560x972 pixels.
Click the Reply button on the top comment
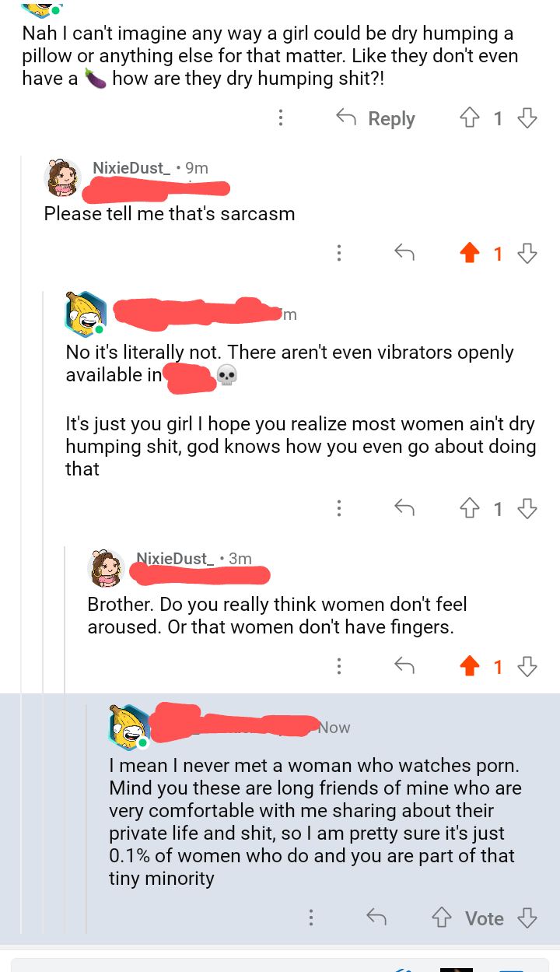pyautogui.click(x=376, y=118)
